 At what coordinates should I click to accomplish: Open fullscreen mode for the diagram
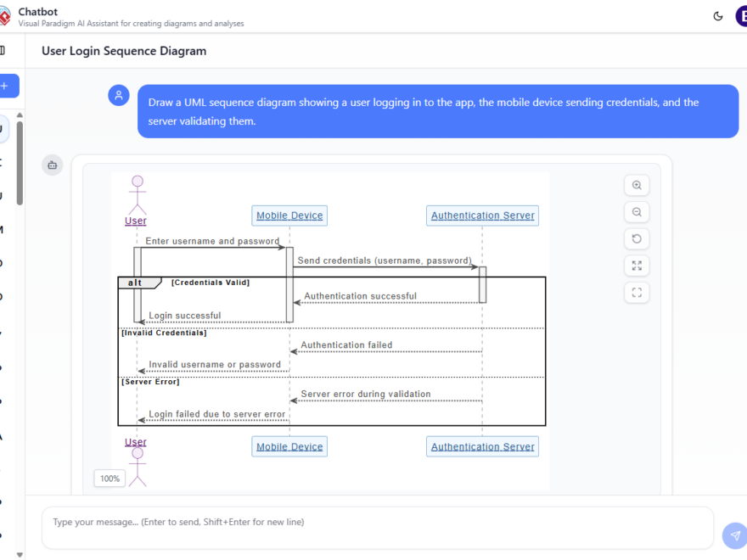(x=637, y=293)
